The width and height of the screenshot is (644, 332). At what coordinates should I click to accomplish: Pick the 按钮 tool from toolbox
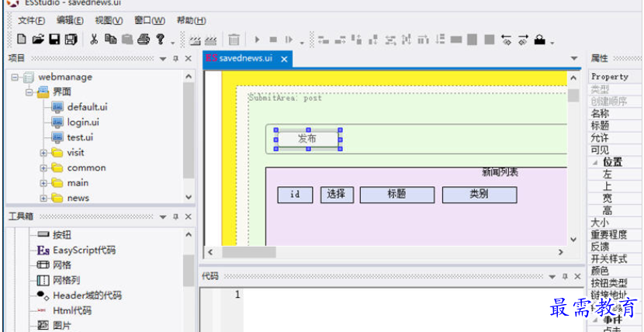61,235
